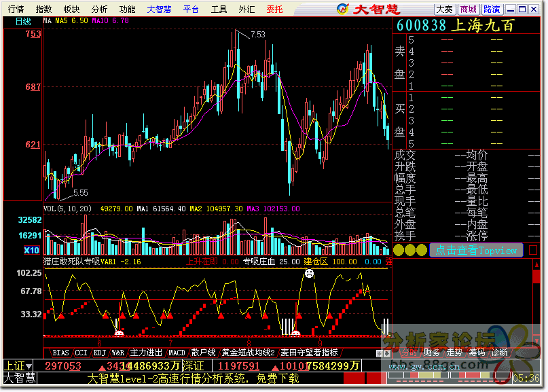Toggle the red square box beside Topview

(533, 250)
